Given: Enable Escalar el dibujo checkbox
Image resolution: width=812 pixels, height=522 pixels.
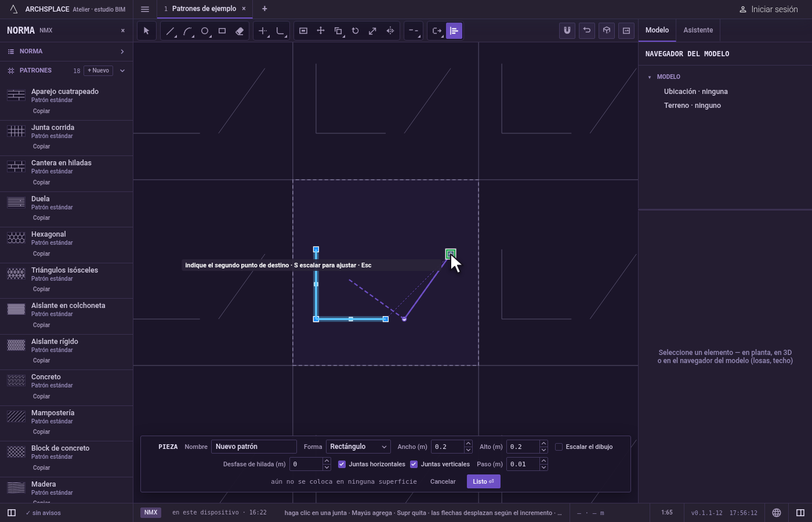Looking at the screenshot, I should coord(559,447).
